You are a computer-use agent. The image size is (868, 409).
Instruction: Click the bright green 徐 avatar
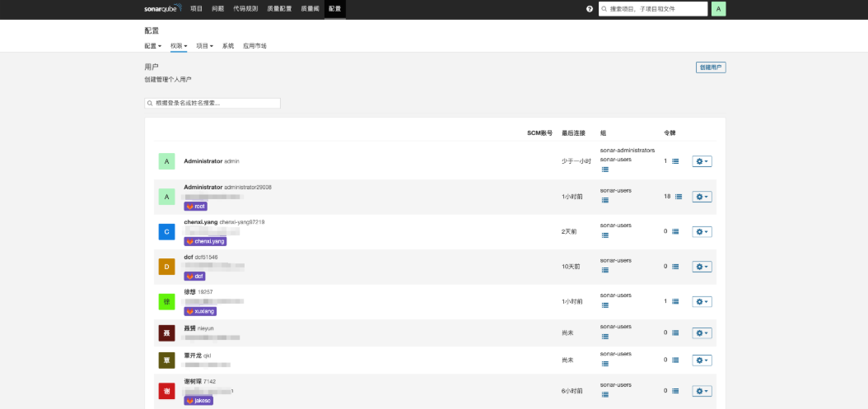166,302
